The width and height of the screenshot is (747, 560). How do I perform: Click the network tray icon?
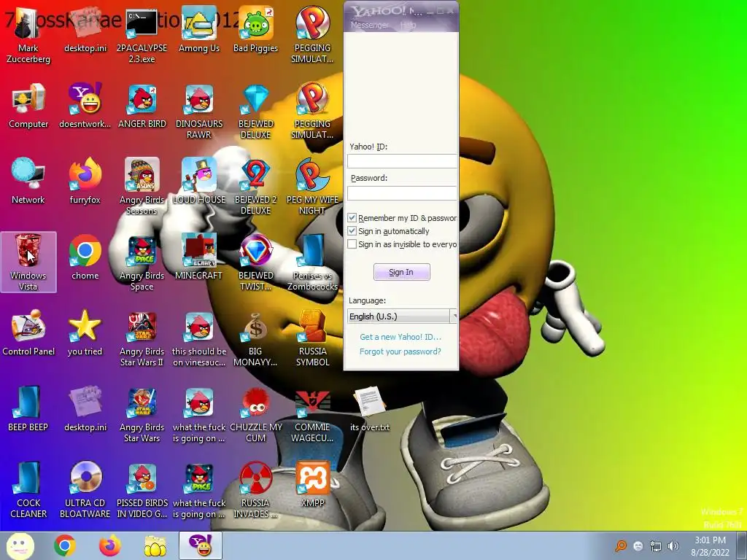[x=656, y=546]
